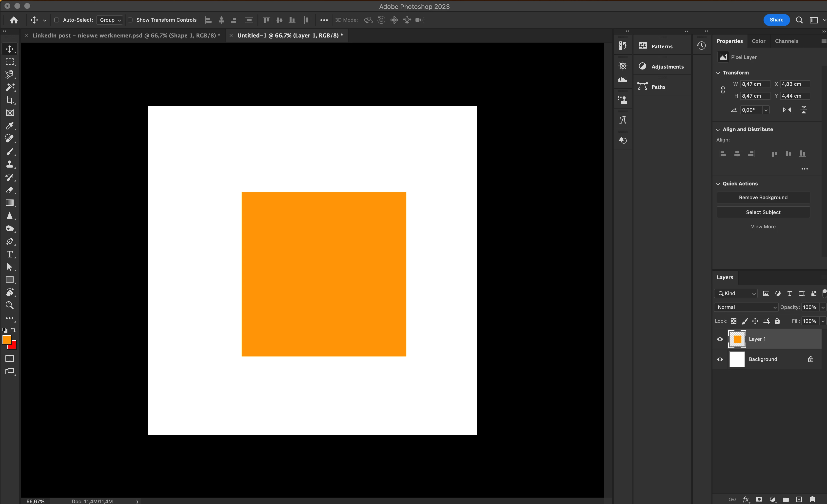Enable Show Transform Controls checkbox
This screenshot has height=504, width=827.
click(130, 20)
